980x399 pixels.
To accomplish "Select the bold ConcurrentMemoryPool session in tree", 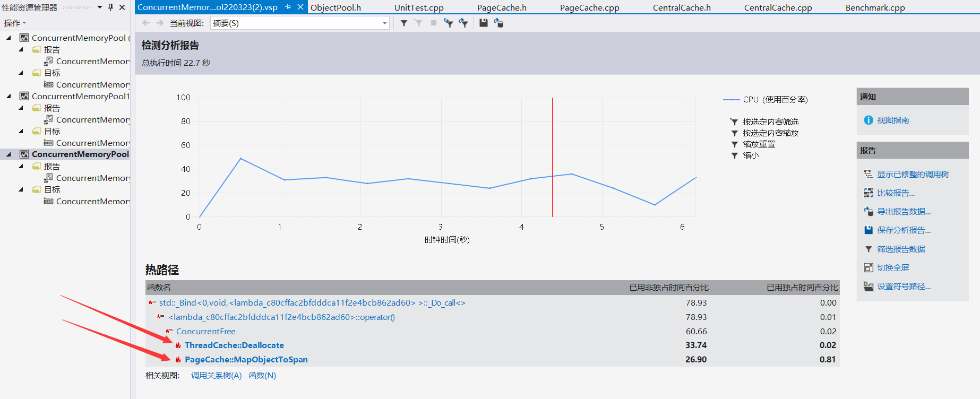I will click(80, 154).
